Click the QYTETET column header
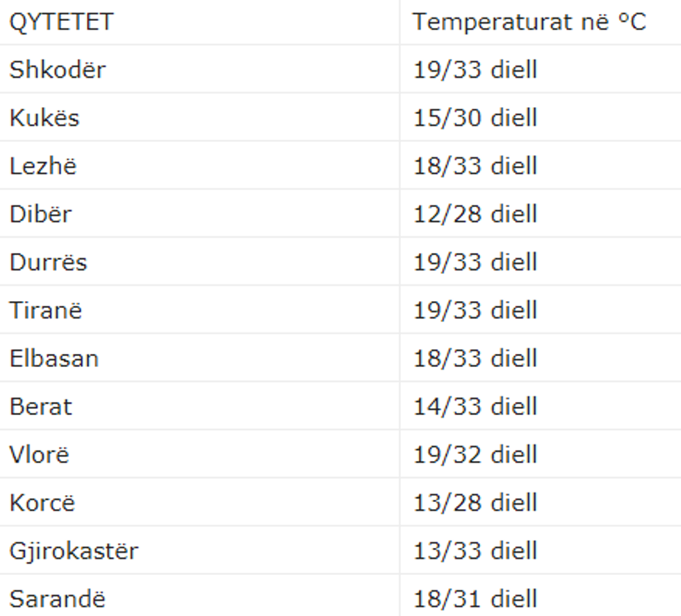This screenshot has width=681, height=616. pyautogui.click(x=61, y=22)
